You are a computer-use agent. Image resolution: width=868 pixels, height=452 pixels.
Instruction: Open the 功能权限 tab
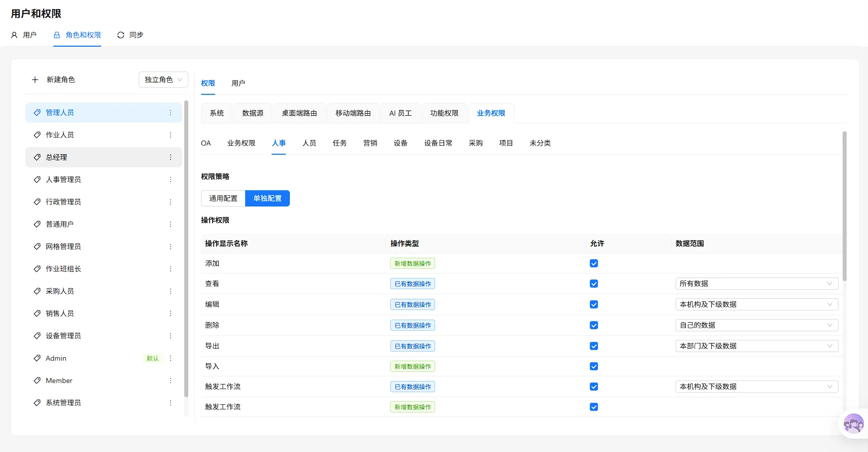(x=444, y=113)
